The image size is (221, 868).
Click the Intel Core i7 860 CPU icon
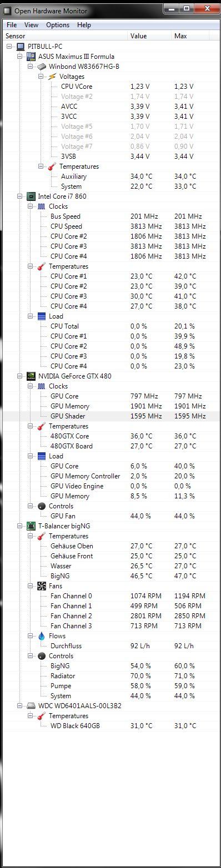[x=32, y=196]
